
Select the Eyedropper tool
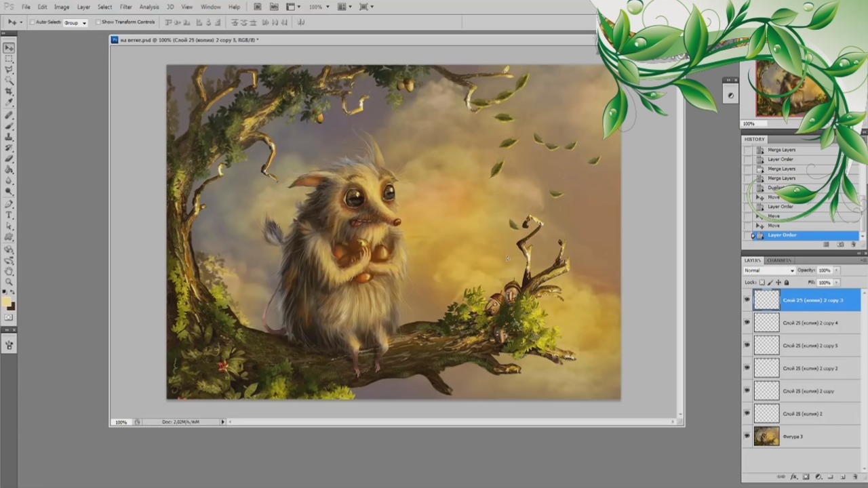pyautogui.click(x=9, y=102)
